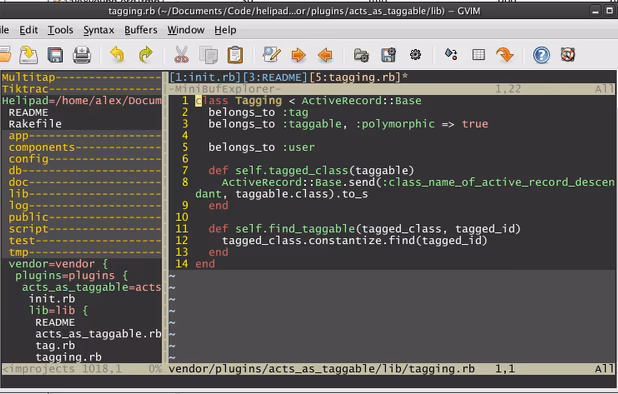Select the Helipad project header line
This screenshot has height=394, width=618.
[82, 101]
